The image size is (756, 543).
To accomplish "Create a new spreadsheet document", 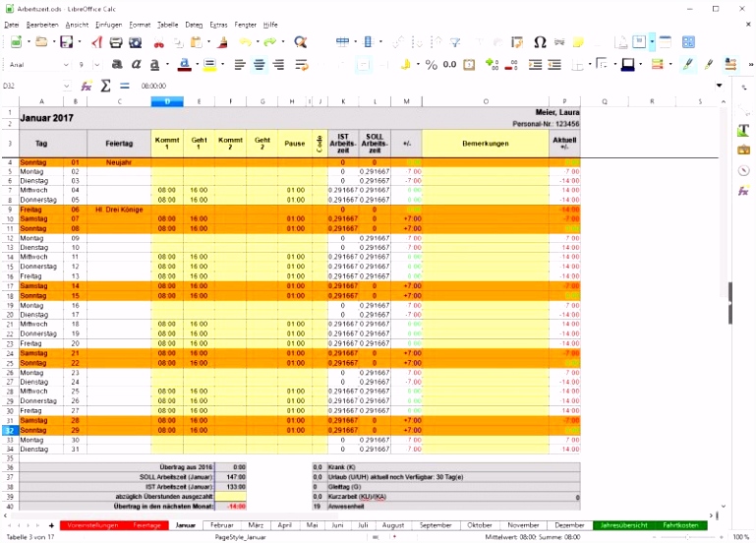I will pyautogui.click(x=16, y=42).
